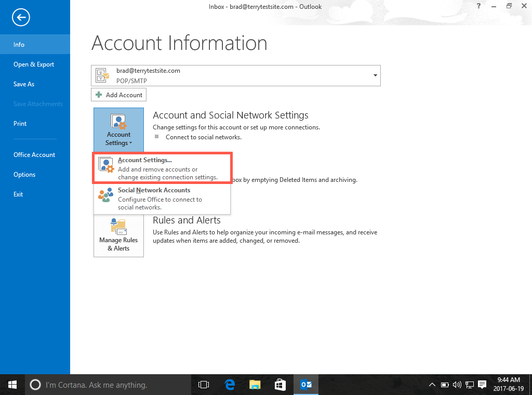
Task: Click the Add Account button
Action: click(x=118, y=95)
